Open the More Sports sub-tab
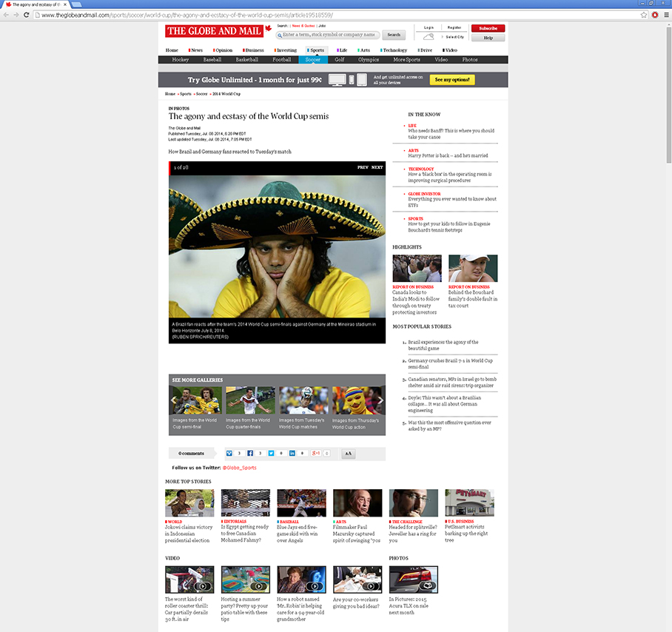 point(406,59)
